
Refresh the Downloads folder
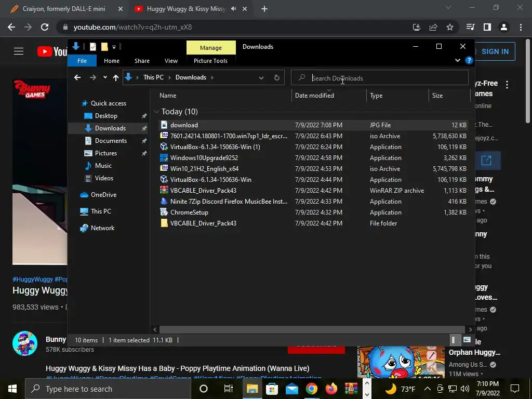(x=277, y=78)
